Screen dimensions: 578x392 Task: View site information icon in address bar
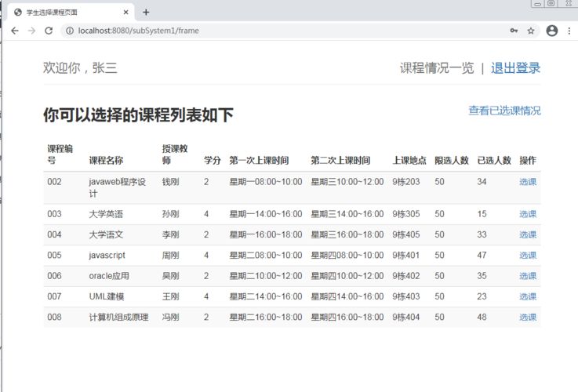click(x=70, y=31)
